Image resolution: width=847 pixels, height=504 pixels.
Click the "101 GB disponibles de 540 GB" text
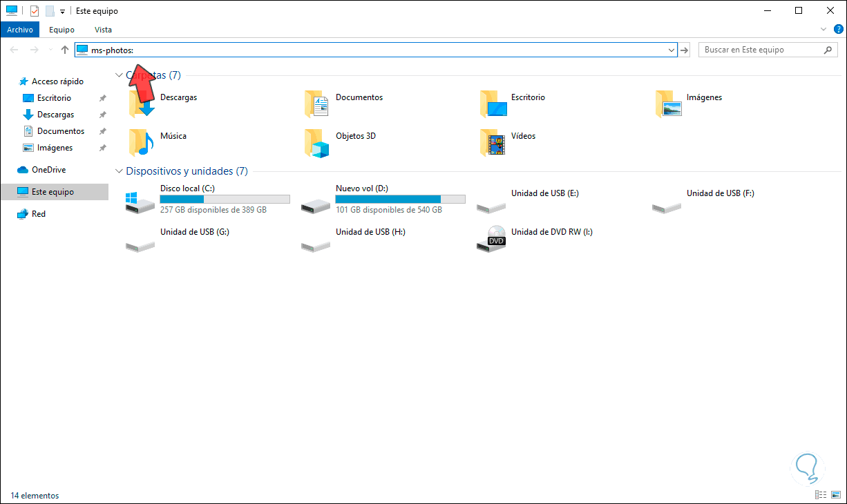[x=389, y=210]
